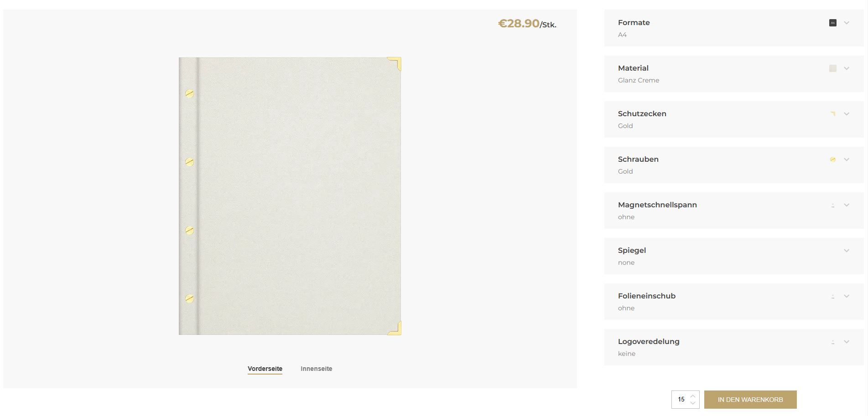Image resolution: width=868 pixels, height=416 pixels.
Task: Expand the Material section chevron
Action: point(847,68)
